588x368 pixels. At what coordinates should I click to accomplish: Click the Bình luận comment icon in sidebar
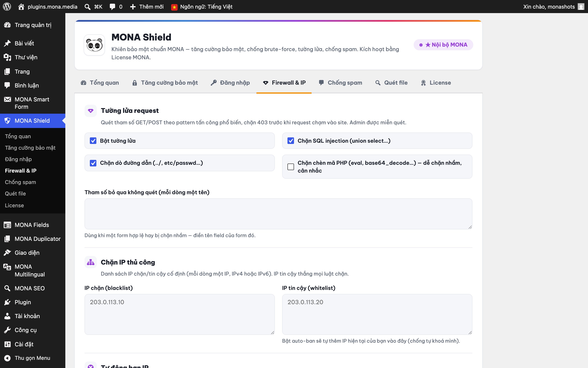point(7,85)
